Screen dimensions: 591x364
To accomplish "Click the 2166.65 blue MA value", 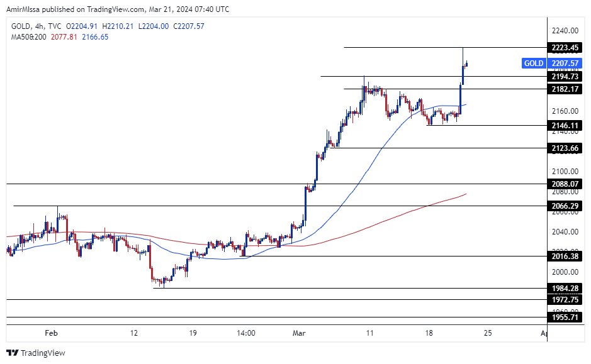I will [x=95, y=37].
